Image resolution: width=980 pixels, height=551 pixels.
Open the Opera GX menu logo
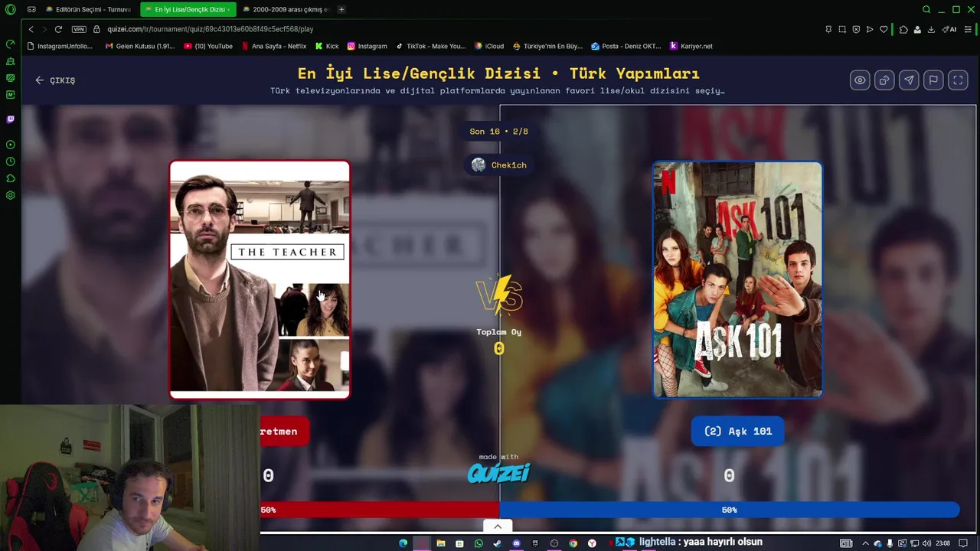pyautogui.click(x=10, y=9)
